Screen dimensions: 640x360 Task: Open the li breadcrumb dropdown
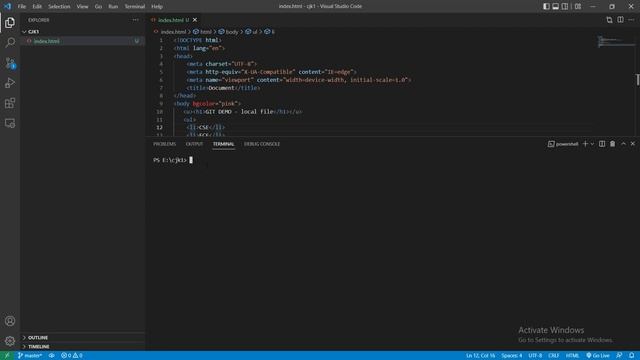coord(269,31)
